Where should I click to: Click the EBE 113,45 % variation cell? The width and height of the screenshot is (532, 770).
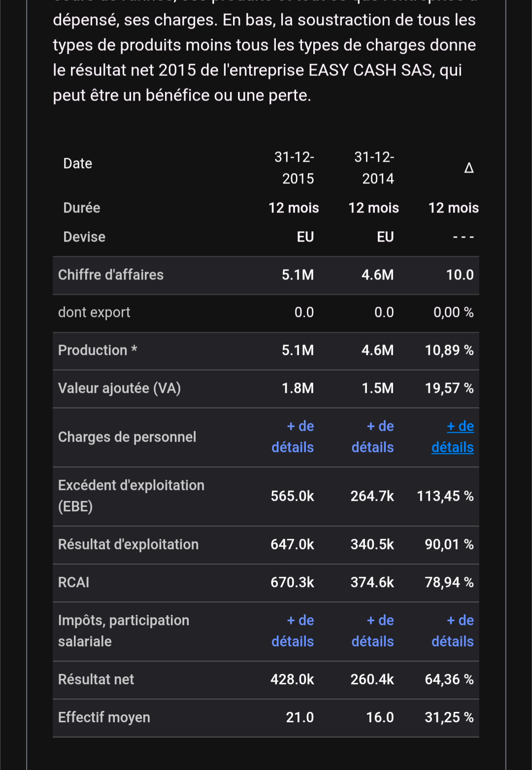pyautogui.click(x=445, y=496)
